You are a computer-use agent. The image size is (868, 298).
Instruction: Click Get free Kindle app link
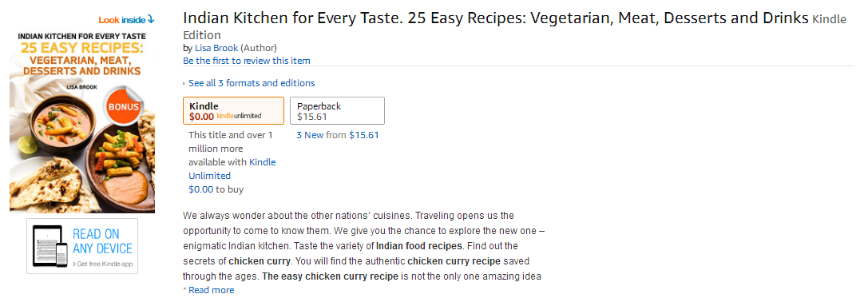coord(102,264)
